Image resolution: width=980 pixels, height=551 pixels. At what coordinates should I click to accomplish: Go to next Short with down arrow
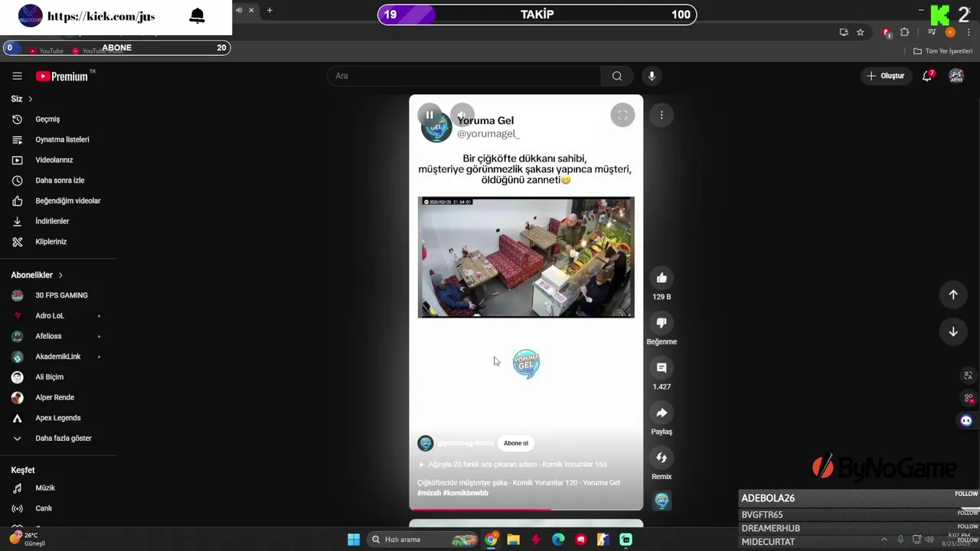pyautogui.click(x=953, y=331)
